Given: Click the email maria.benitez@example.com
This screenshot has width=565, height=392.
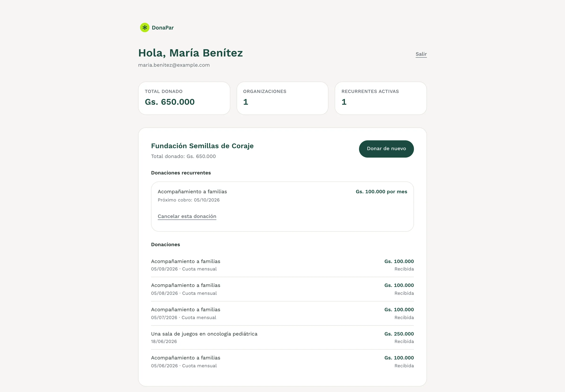Looking at the screenshot, I should pos(174,65).
